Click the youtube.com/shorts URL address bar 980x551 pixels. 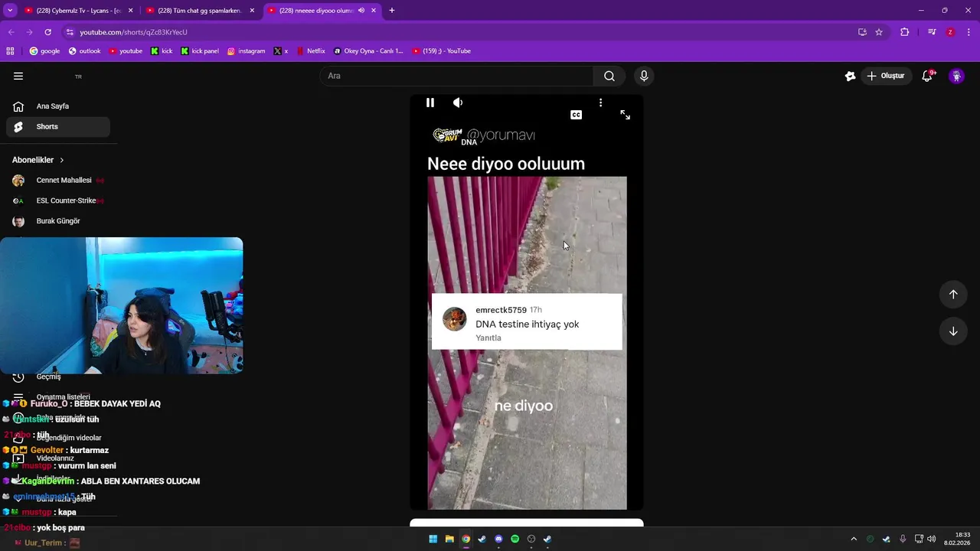tap(459, 32)
